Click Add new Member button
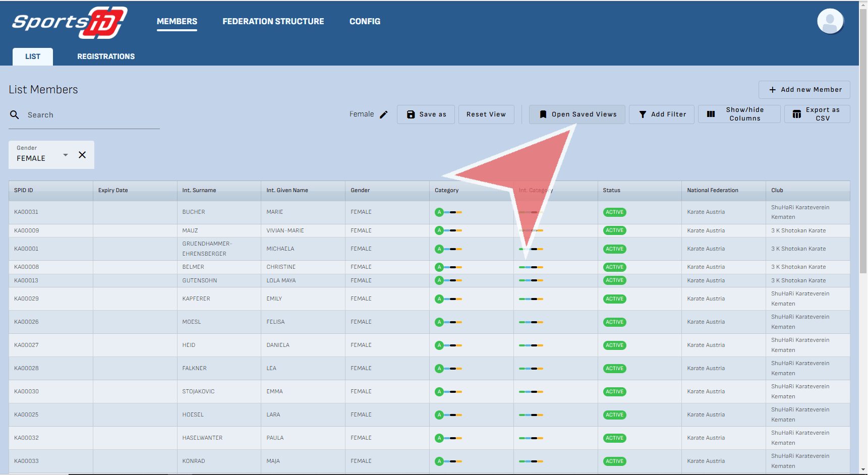 804,90
